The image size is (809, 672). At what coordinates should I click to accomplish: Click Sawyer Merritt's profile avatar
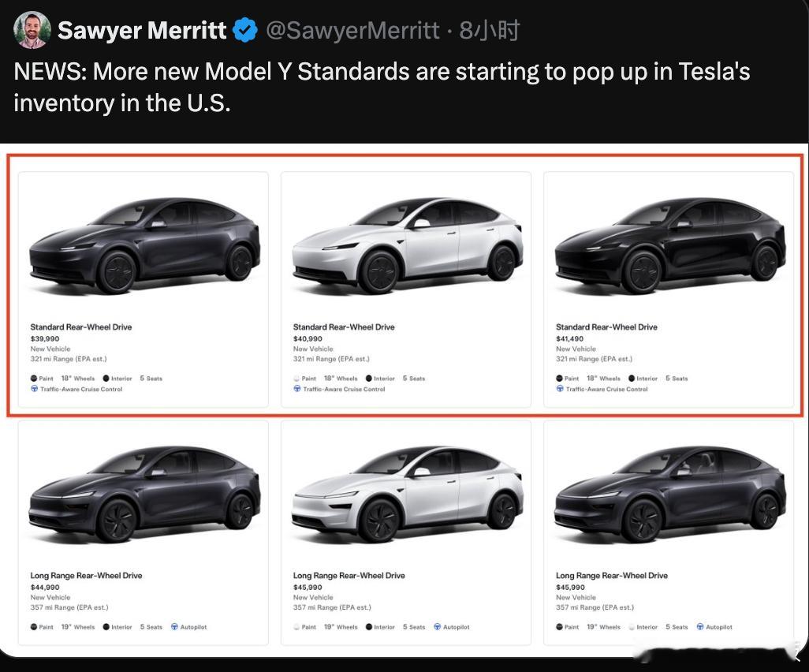[32, 31]
